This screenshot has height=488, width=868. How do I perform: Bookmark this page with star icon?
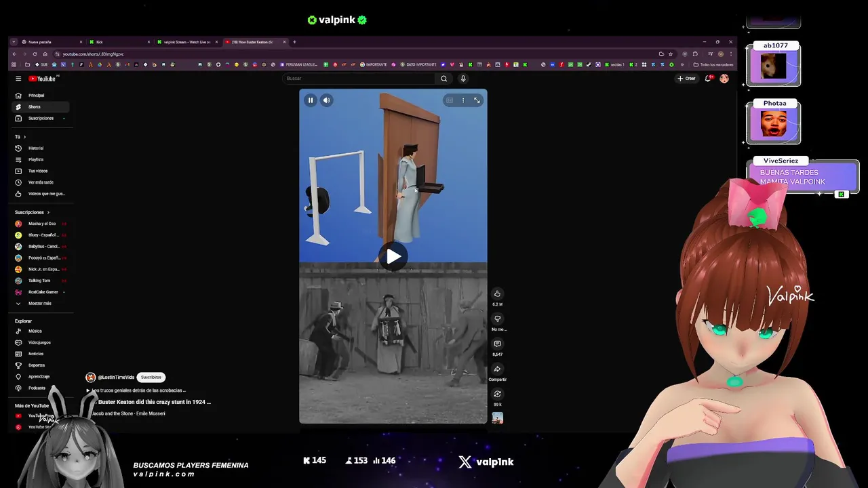click(671, 54)
